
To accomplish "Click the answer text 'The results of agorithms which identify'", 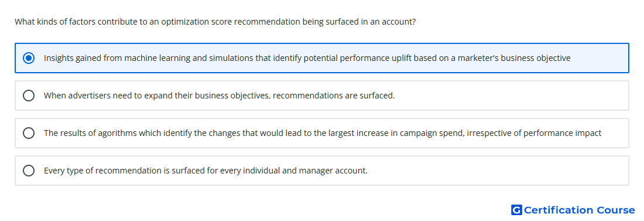I will pos(323,133).
